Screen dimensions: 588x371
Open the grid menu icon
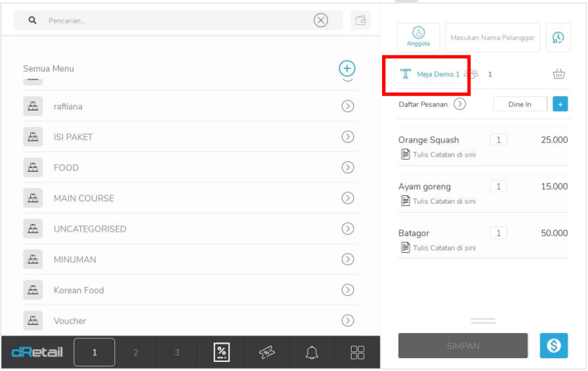[357, 352]
